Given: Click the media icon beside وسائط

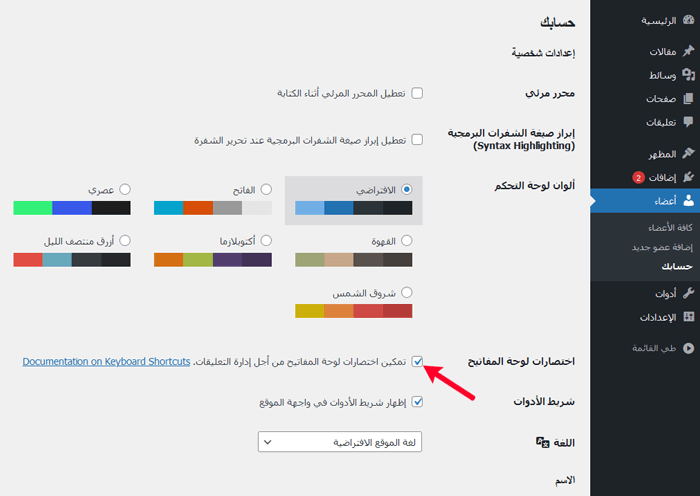Looking at the screenshot, I should coord(689,75).
